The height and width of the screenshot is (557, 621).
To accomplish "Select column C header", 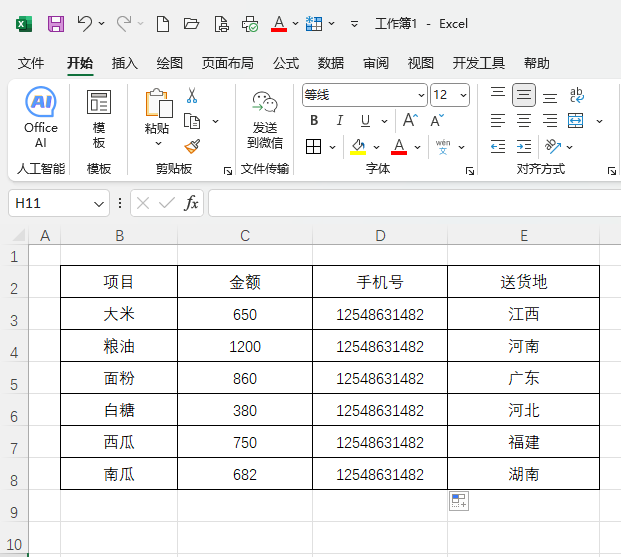I will tap(245, 236).
